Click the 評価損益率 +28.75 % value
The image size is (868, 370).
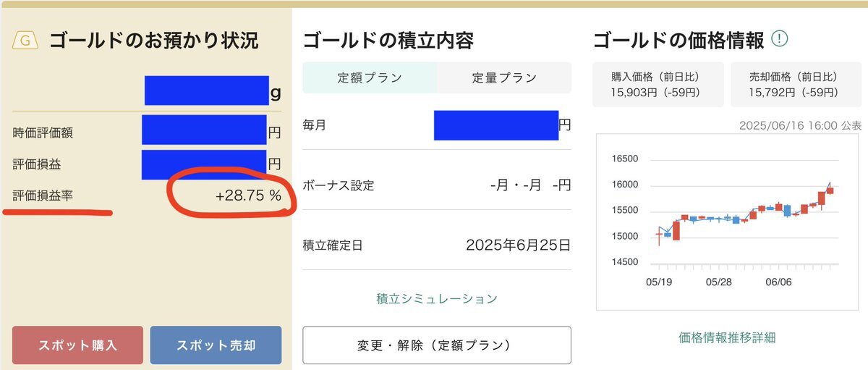click(x=248, y=195)
